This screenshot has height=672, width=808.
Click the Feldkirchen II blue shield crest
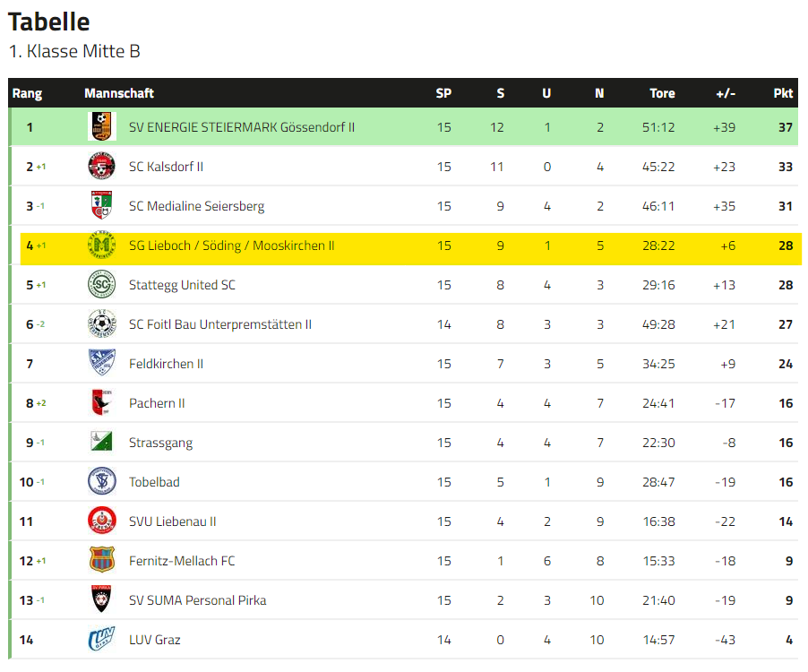pos(101,363)
